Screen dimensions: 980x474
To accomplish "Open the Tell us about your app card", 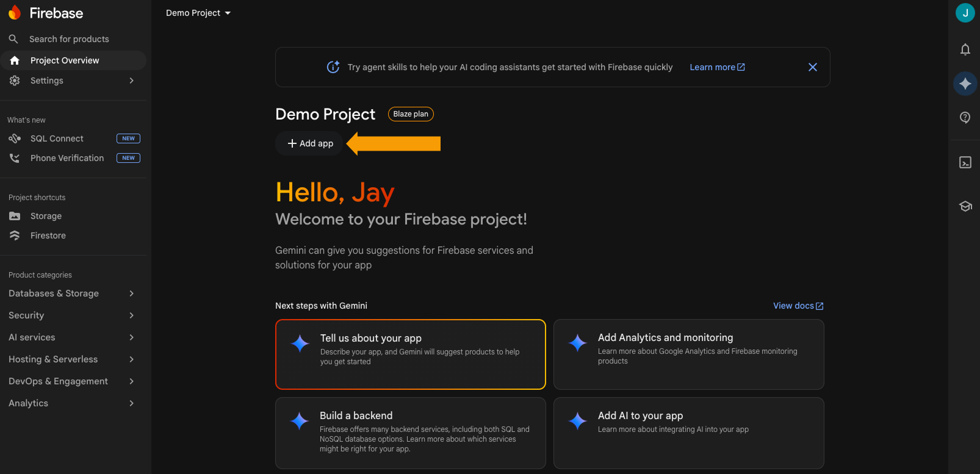I will pyautogui.click(x=411, y=354).
